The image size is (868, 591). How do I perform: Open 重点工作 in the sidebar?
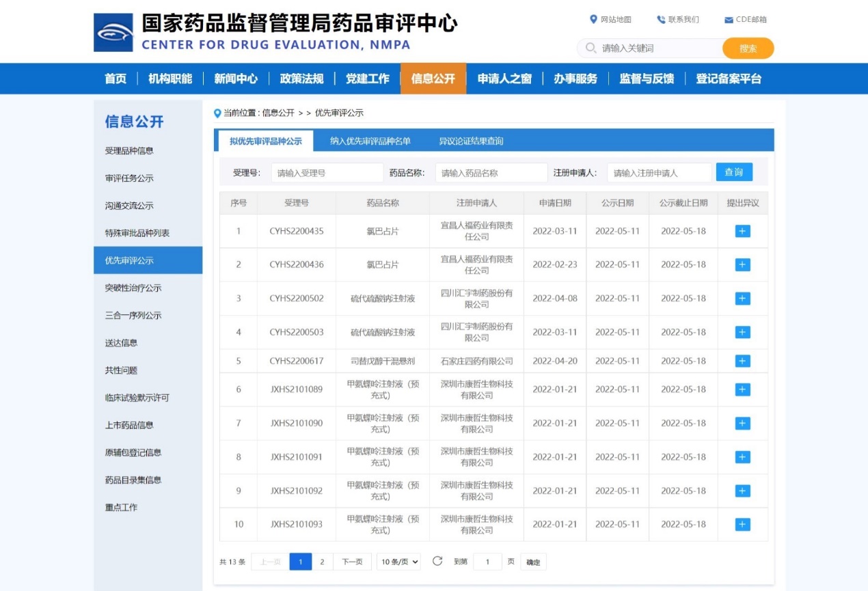tap(148, 507)
